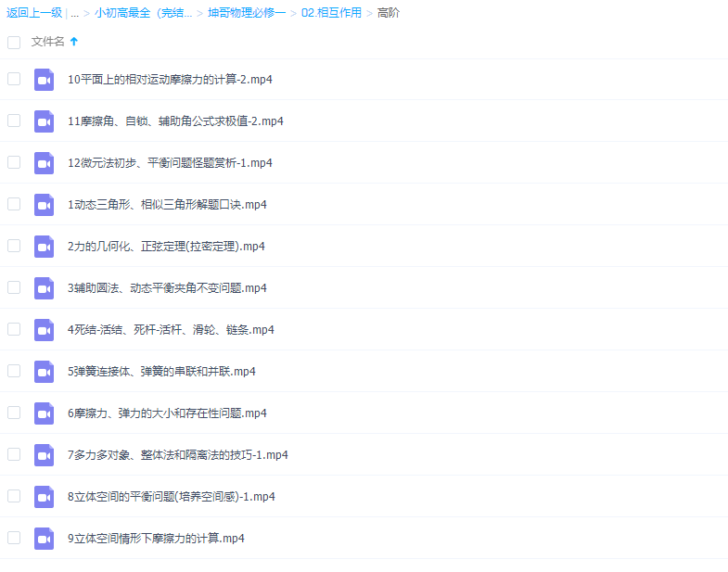The width and height of the screenshot is (728, 572).
Task: Click the sort arrow next to 文件名
Action: pyautogui.click(x=74, y=42)
